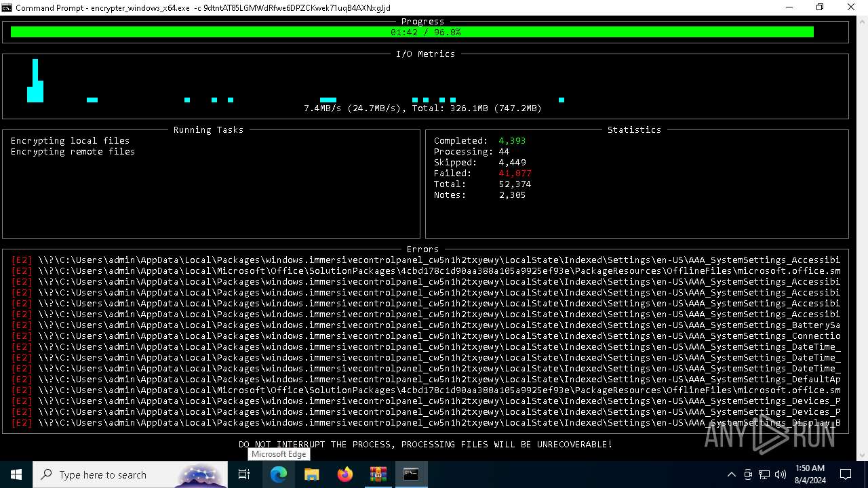Click the Processing count 44
Screen dimensions: 868x488
coord(504,151)
